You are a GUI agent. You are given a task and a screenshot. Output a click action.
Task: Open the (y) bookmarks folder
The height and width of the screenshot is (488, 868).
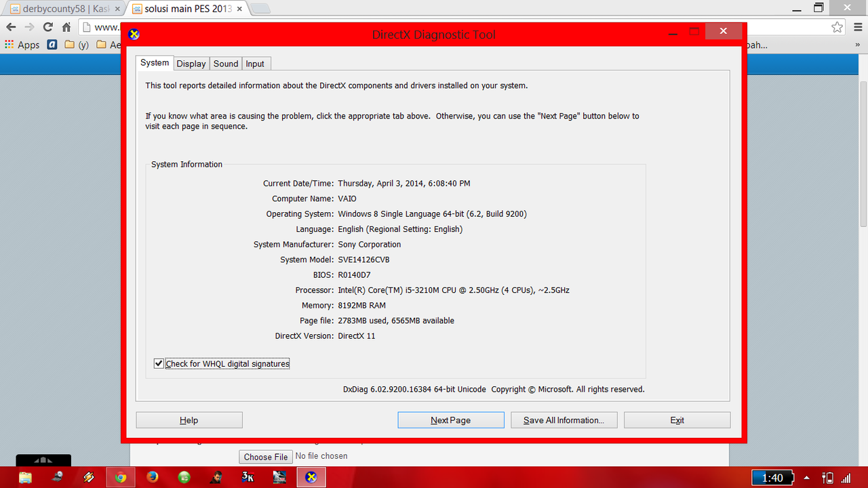point(77,45)
